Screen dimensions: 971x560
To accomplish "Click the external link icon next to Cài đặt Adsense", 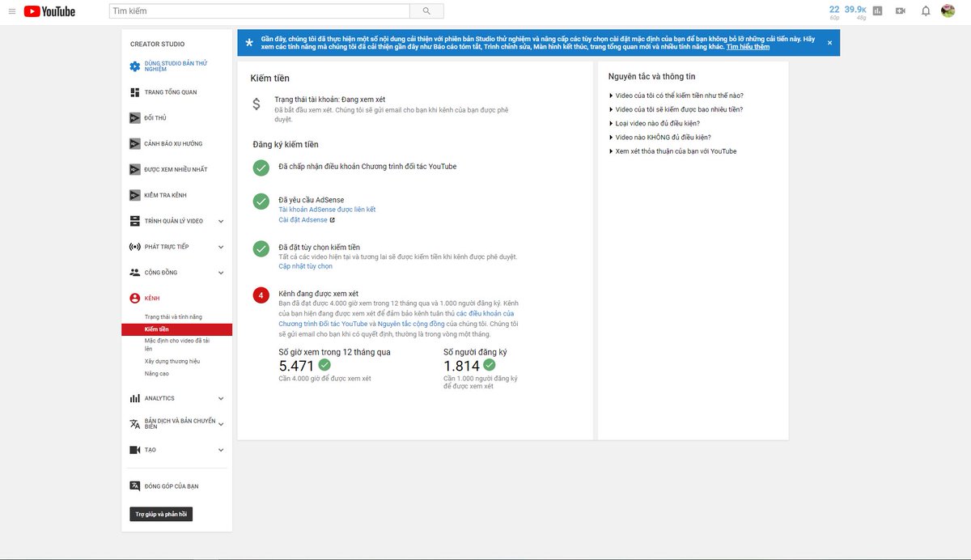I will [x=332, y=220].
